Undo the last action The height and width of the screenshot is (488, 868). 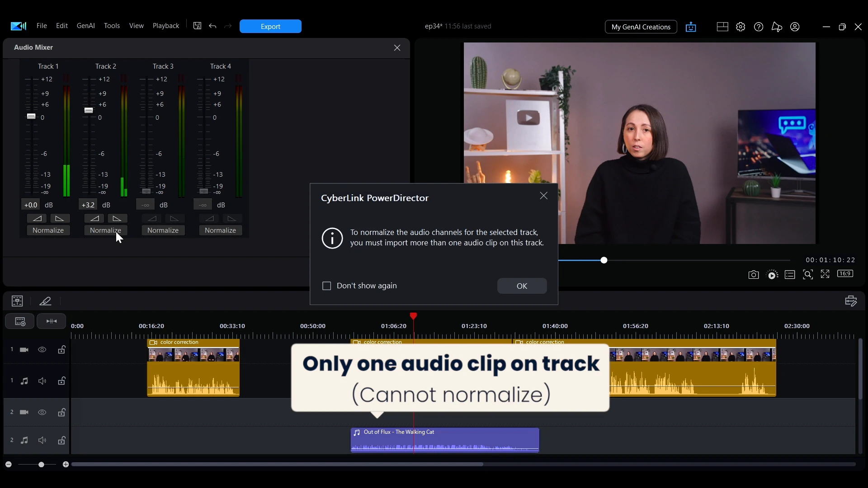(213, 26)
